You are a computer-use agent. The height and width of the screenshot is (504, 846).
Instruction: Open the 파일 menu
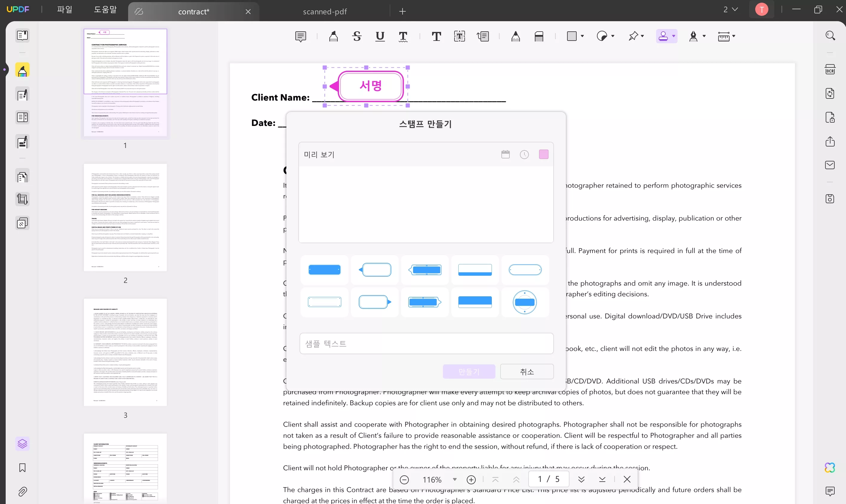(65, 10)
